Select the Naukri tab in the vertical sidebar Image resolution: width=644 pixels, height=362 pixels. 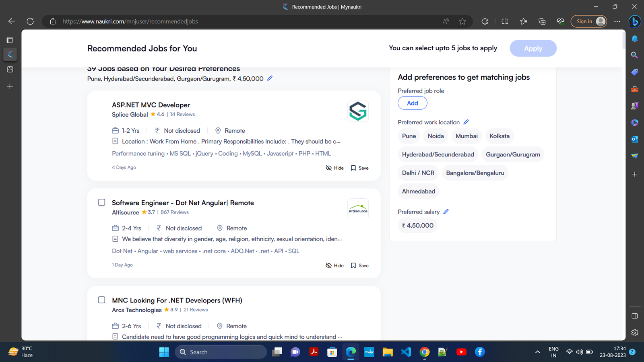click(x=10, y=54)
